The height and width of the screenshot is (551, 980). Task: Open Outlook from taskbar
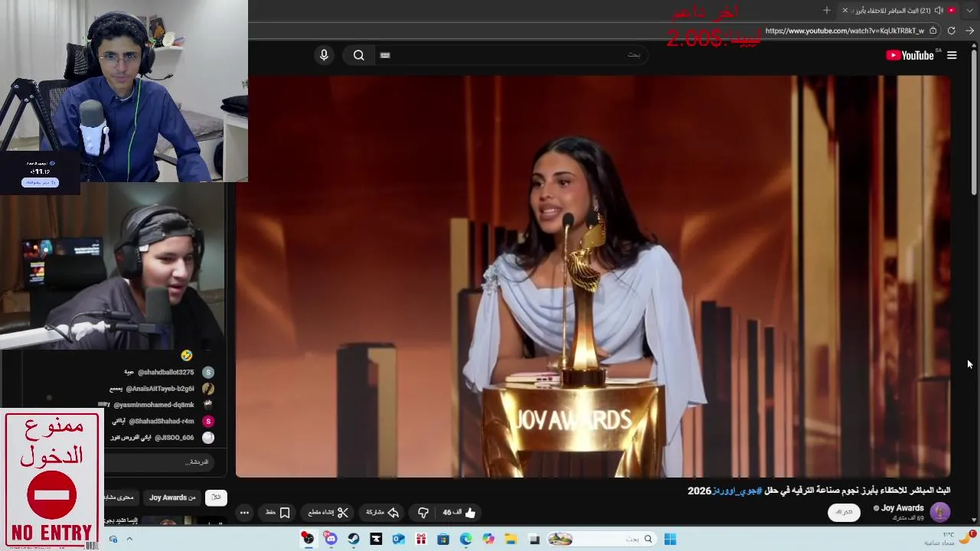pos(398,539)
